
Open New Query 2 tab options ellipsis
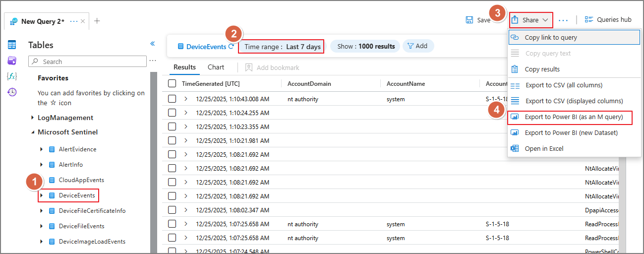[x=74, y=21]
